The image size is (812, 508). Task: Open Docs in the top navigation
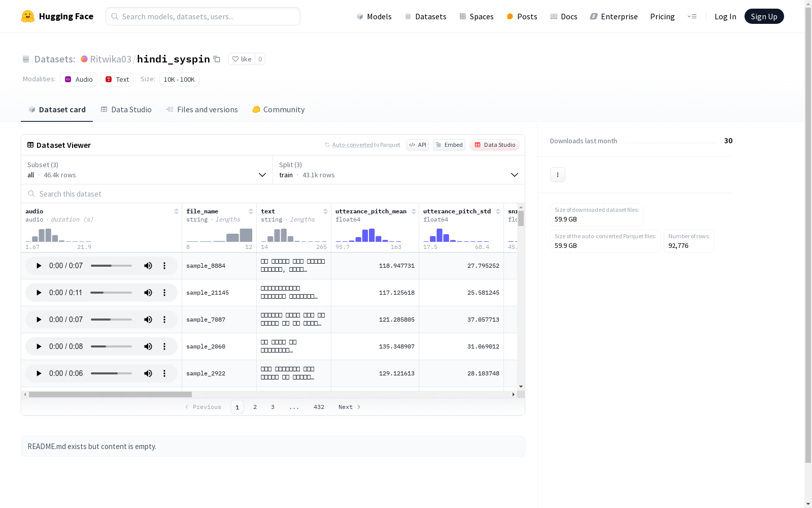564,16
